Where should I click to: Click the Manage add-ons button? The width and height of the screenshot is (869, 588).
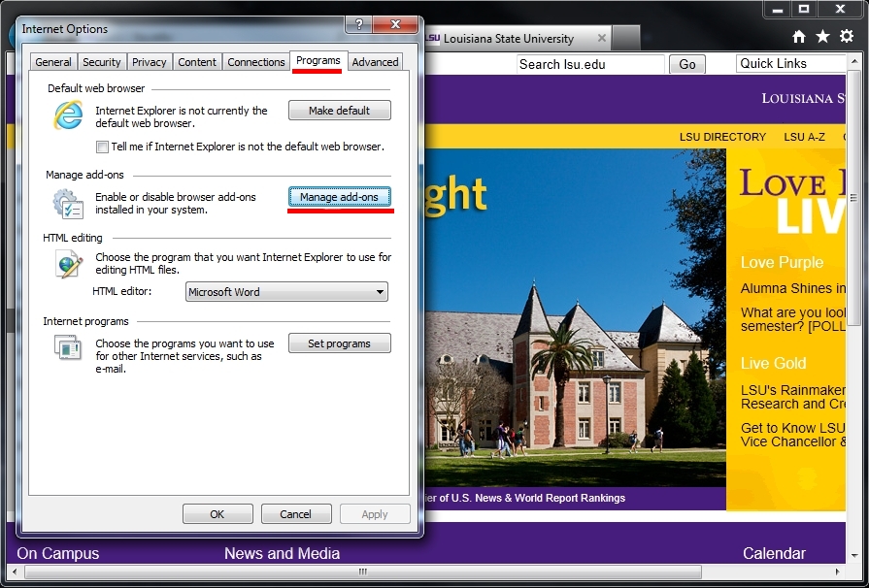339,197
